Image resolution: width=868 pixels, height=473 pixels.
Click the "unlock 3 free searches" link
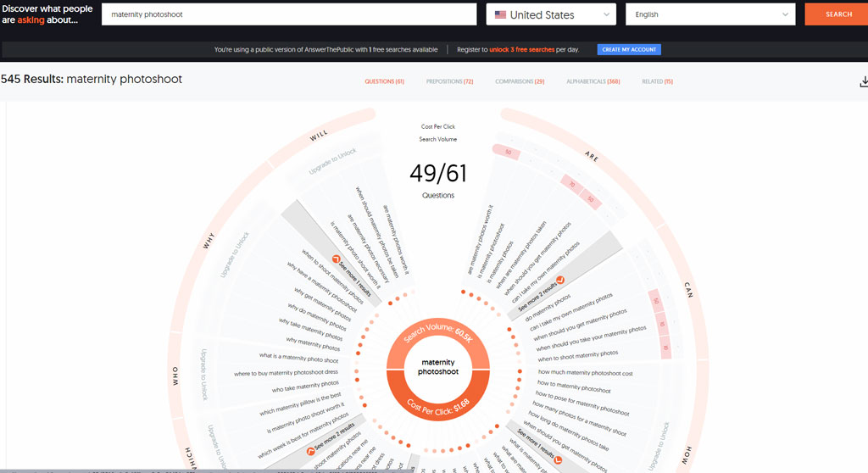pyautogui.click(x=521, y=50)
